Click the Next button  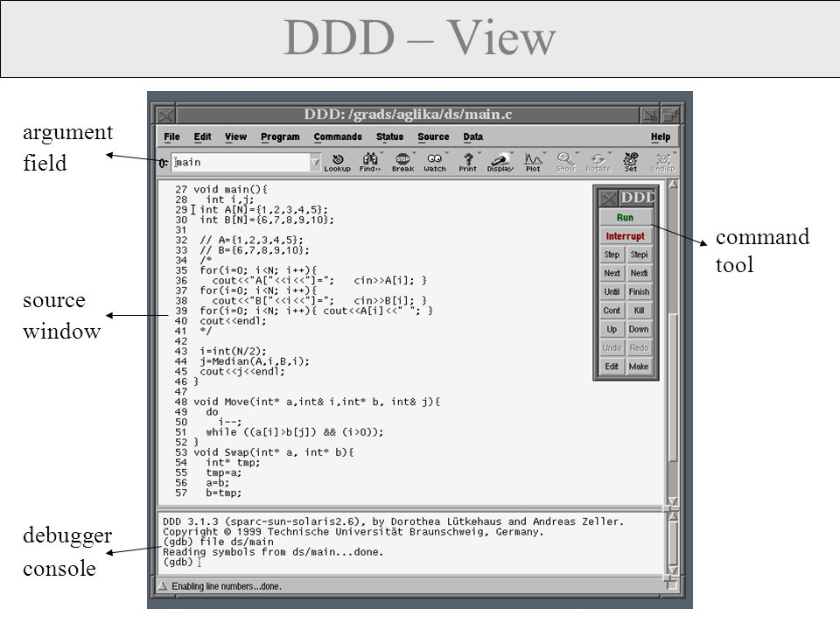pyautogui.click(x=612, y=273)
